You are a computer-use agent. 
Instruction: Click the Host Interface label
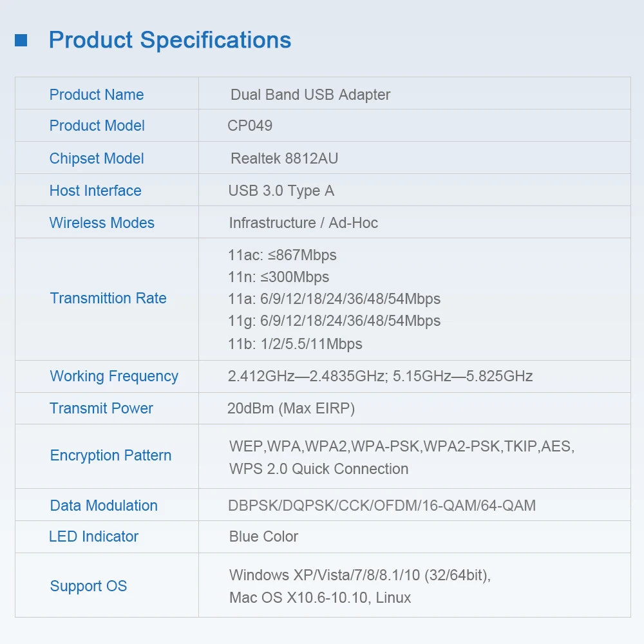pos(95,191)
